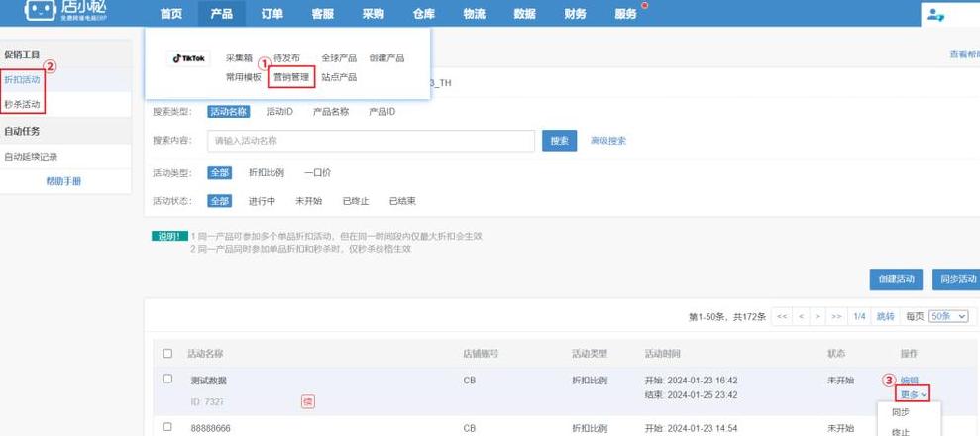The height and width of the screenshot is (436, 980).
Task: Click the 创建活动 button
Action: [896, 279]
